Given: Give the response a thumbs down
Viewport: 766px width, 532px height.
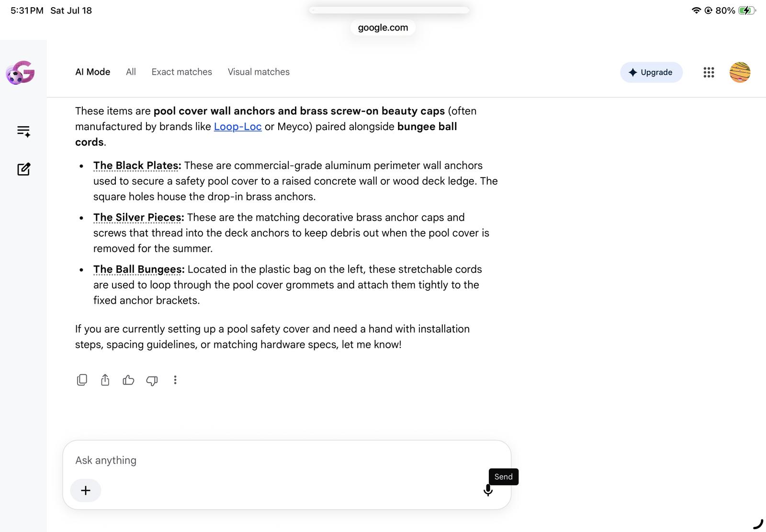Looking at the screenshot, I should [152, 380].
